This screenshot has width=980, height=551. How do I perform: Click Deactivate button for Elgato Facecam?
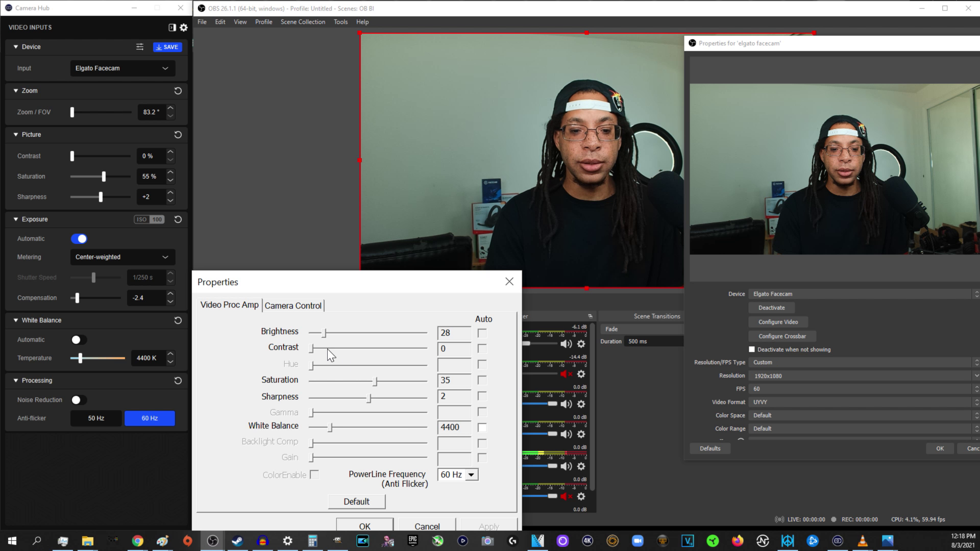pos(771,308)
